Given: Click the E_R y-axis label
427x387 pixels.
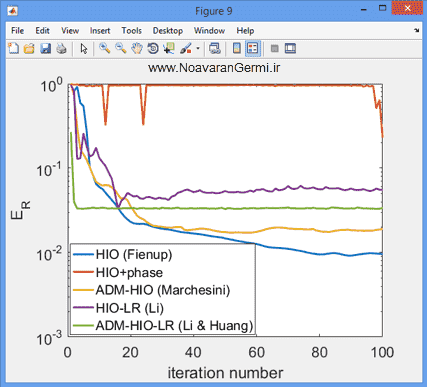Looking at the screenshot, I should [x=20, y=210].
